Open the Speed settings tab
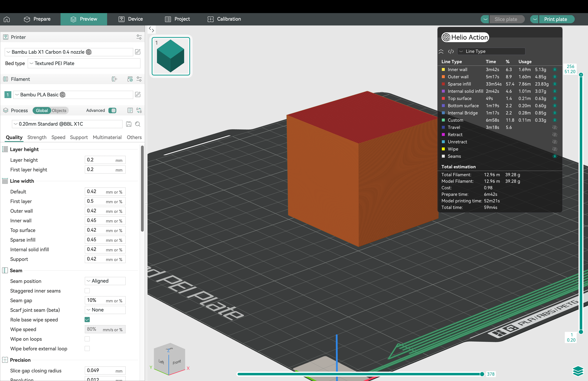Viewport: 588px width, 381px height. [x=58, y=137]
